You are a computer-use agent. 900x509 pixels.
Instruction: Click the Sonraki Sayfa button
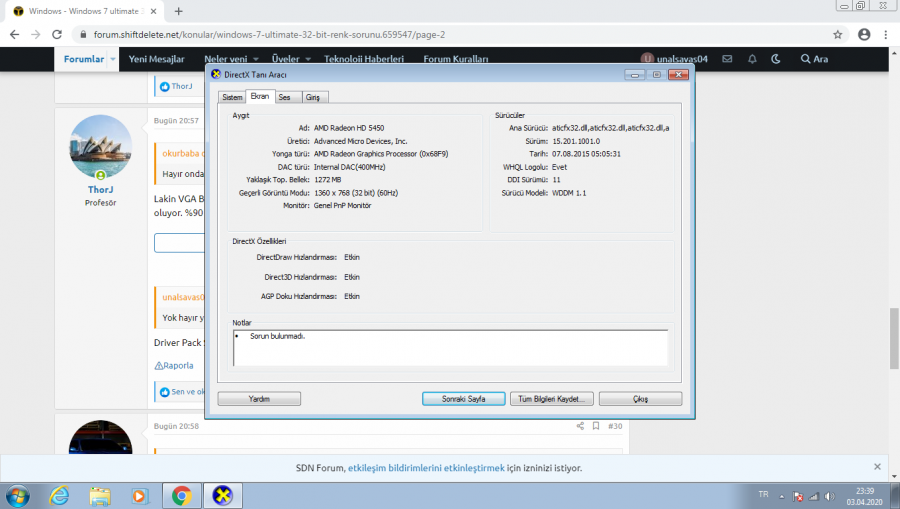463,399
